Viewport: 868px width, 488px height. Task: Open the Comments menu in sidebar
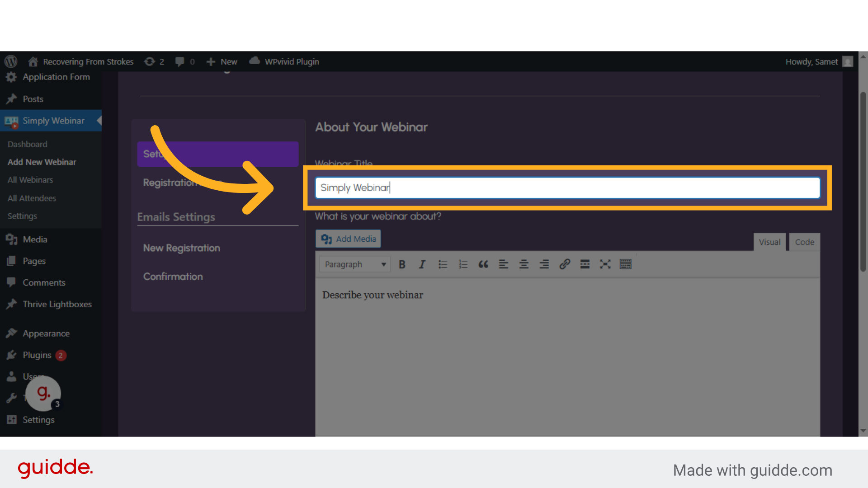tap(44, 282)
